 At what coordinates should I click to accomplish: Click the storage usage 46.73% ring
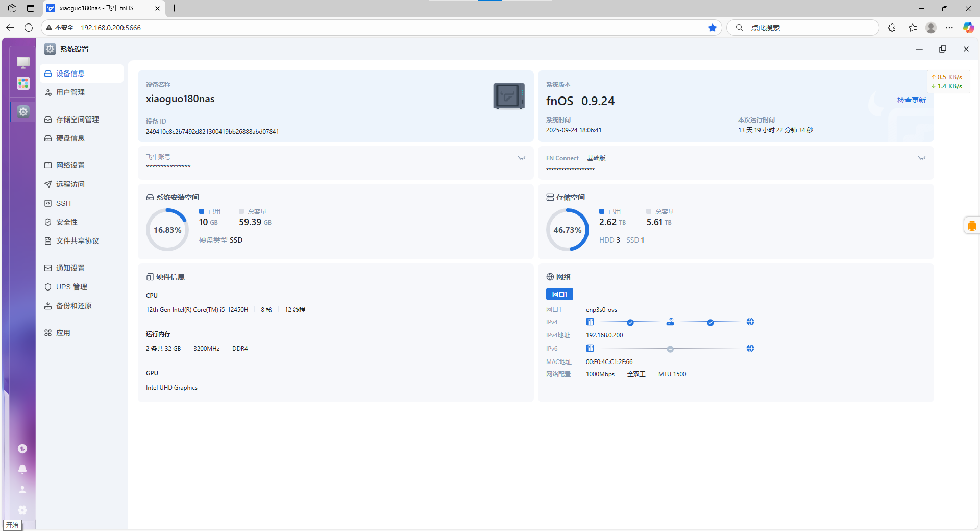(x=567, y=230)
